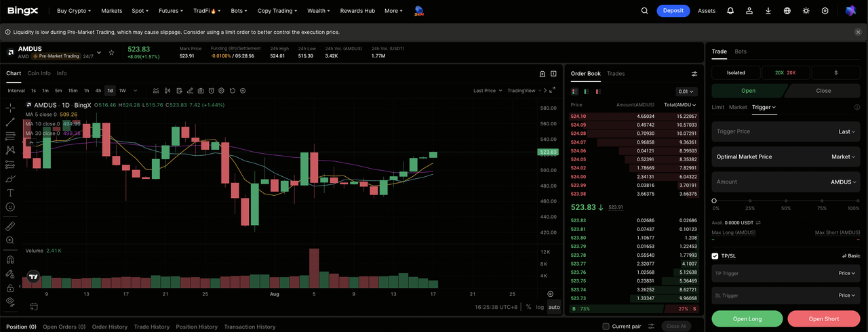This screenshot has height=332, width=868.
Task: Collapse indicator legend arrow on chart
Action: point(30,142)
